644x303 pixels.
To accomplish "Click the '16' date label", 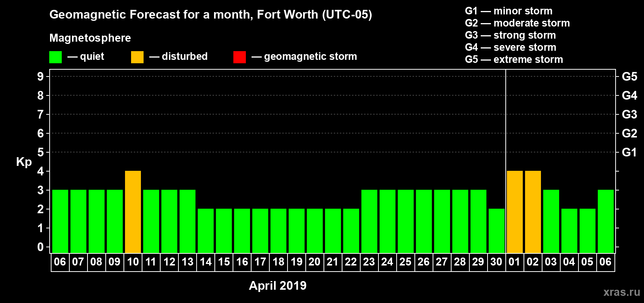I will 242,262.
